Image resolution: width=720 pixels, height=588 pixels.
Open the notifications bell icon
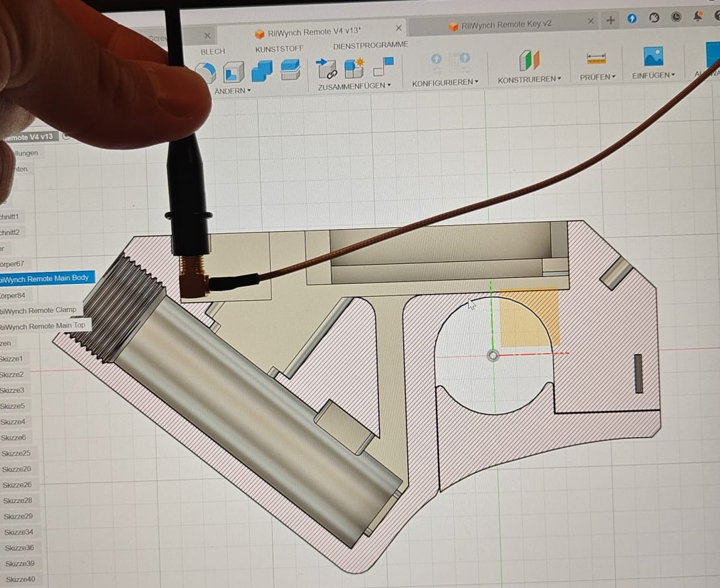(x=697, y=17)
